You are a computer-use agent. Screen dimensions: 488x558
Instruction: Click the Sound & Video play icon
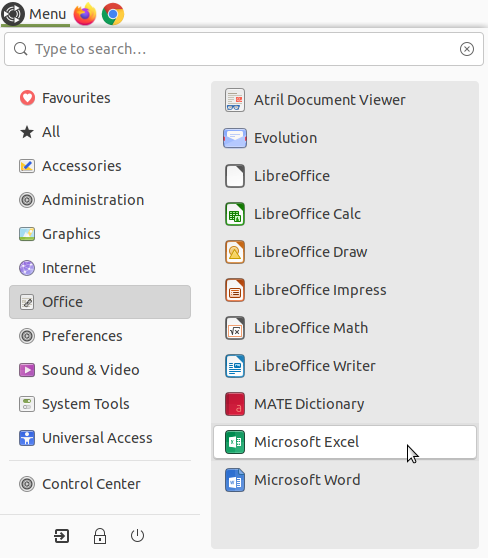point(27,370)
